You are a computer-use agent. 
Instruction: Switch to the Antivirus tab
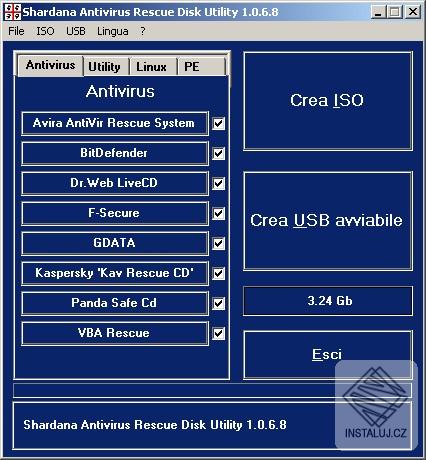pos(50,65)
